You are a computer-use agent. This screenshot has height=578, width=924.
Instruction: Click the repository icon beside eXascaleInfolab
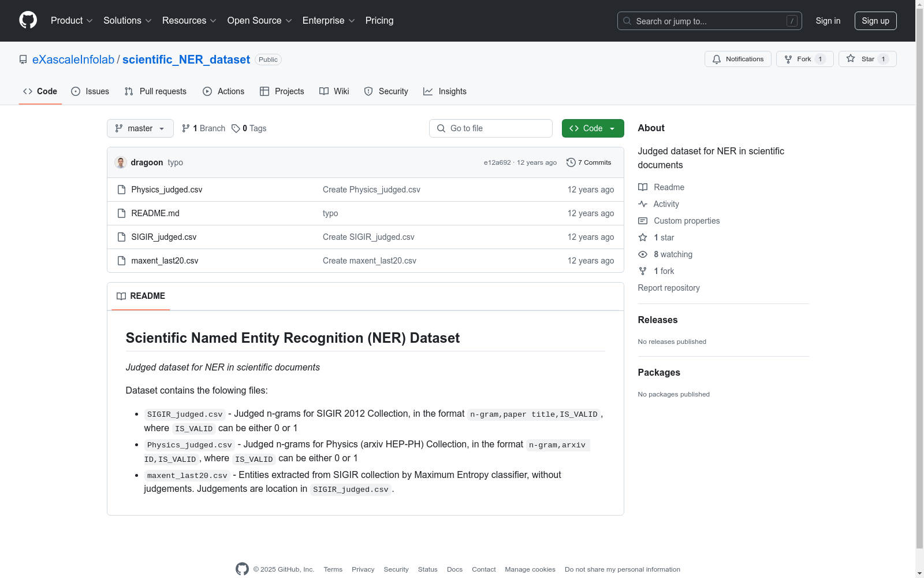[23, 60]
